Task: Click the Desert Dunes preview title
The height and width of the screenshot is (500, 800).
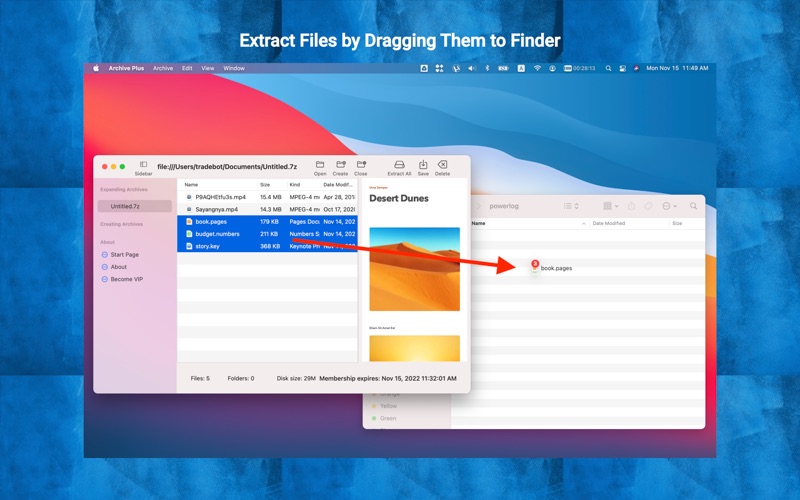Action: point(399,198)
